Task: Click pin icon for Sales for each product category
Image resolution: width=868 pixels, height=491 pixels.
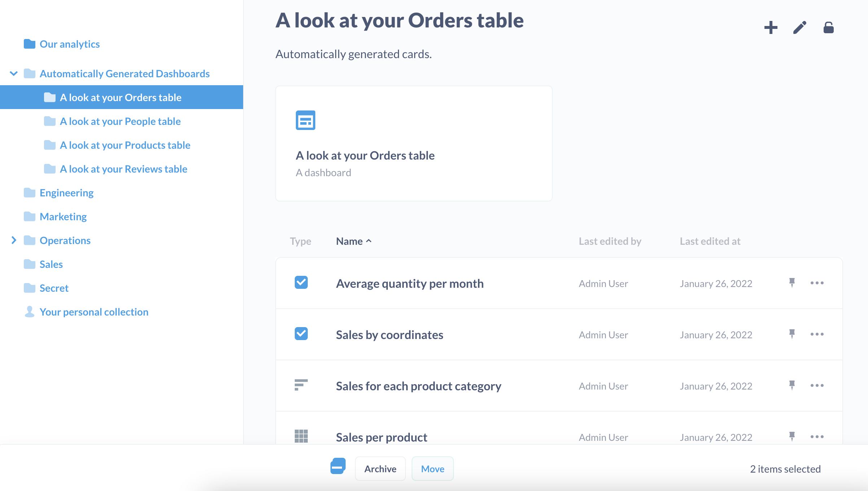Action: [x=792, y=385]
